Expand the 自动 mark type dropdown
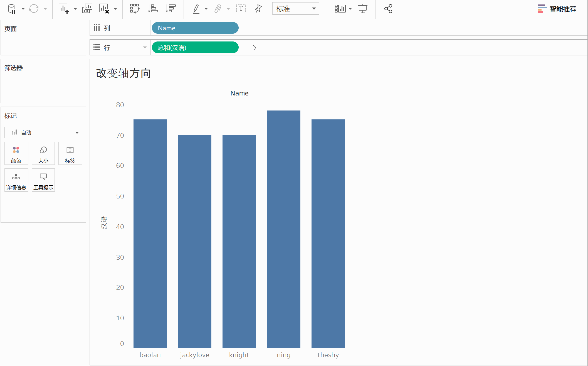Viewport: 588px width, 366px height. tap(77, 133)
